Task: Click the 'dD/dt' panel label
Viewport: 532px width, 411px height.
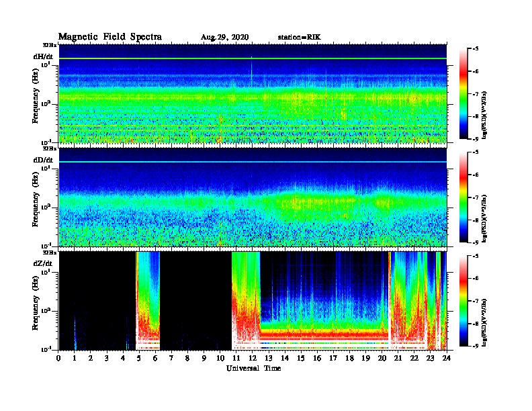Action: [x=43, y=160]
